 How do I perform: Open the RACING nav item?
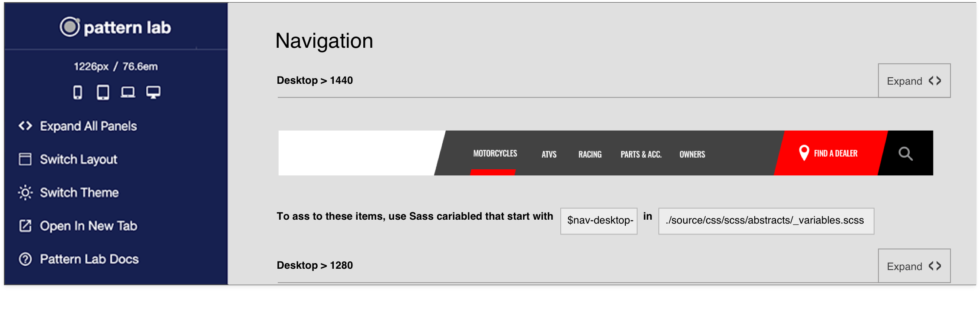click(x=590, y=154)
